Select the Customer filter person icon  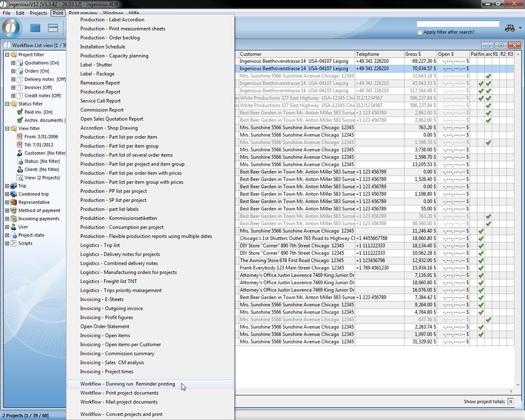[x=20, y=153]
